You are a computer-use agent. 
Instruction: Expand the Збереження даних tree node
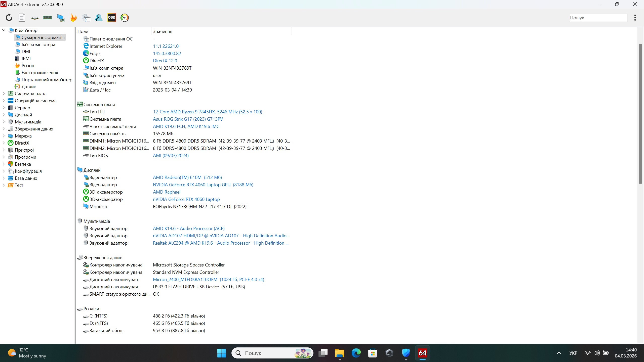tap(4, 129)
